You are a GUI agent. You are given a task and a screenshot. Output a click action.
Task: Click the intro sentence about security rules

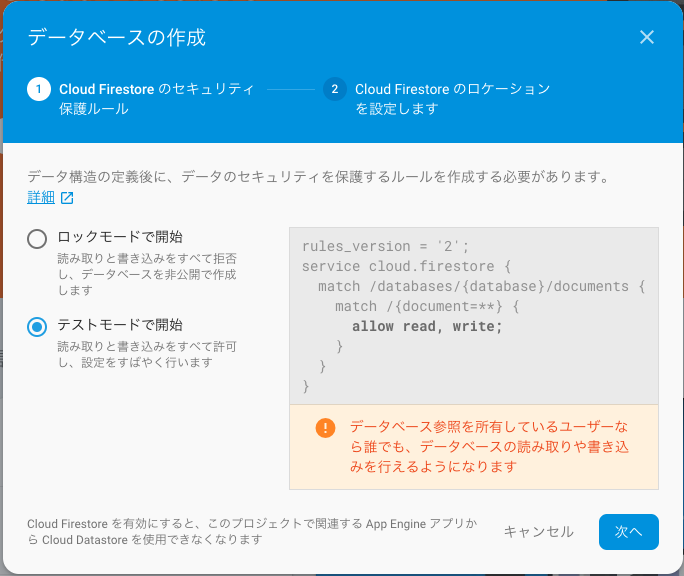[318, 177]
